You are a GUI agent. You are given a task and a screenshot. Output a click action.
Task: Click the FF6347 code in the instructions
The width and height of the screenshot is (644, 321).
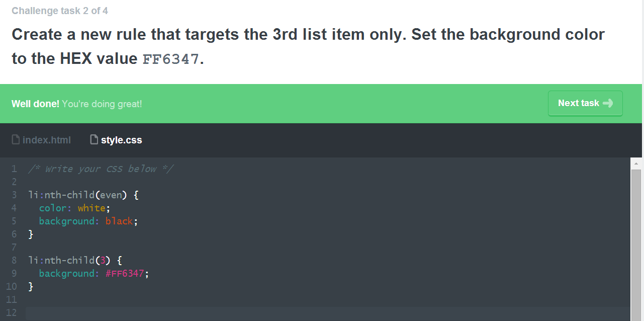[171, 59]
